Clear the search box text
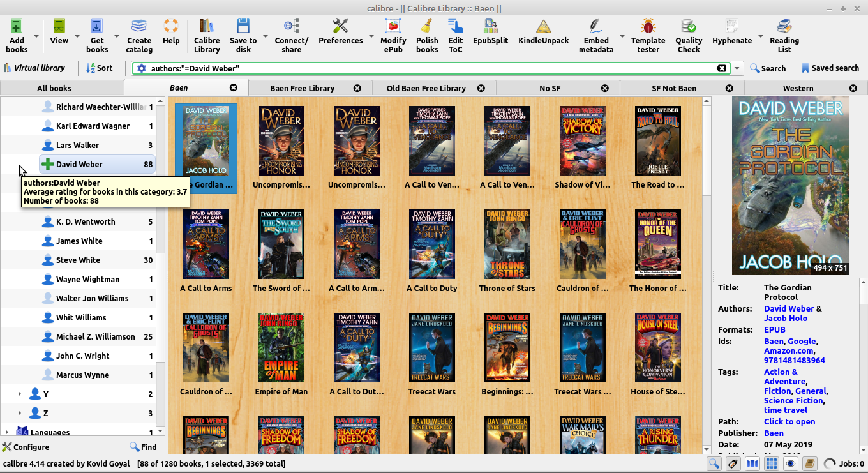 (x=721, y=68)
